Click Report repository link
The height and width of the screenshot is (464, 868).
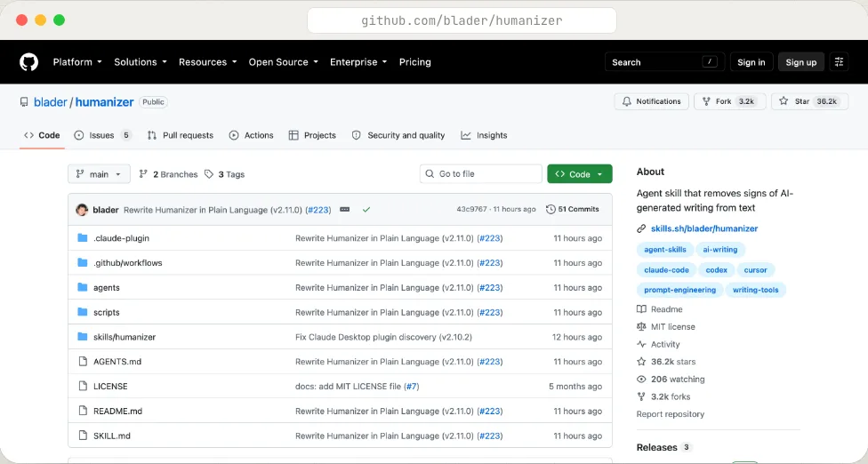(x=671, y=414)
